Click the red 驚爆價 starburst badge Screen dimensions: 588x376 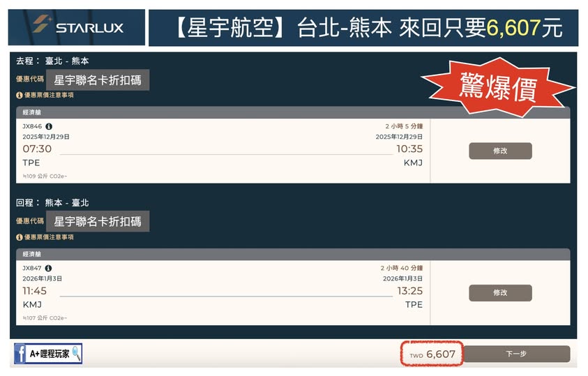(497, 87)
